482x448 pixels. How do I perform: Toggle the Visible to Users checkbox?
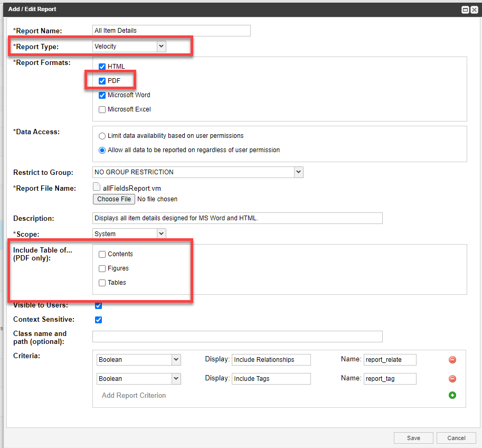[98, 305]
